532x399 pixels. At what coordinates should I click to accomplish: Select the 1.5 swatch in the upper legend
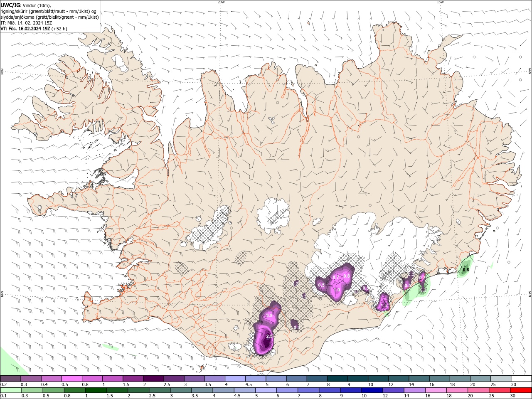(x=133, y=379)
